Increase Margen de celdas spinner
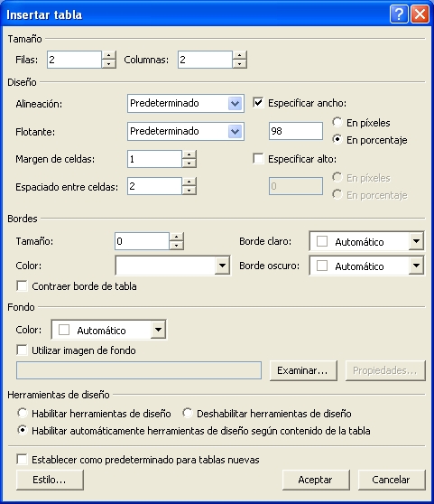 tap(189, 154)
